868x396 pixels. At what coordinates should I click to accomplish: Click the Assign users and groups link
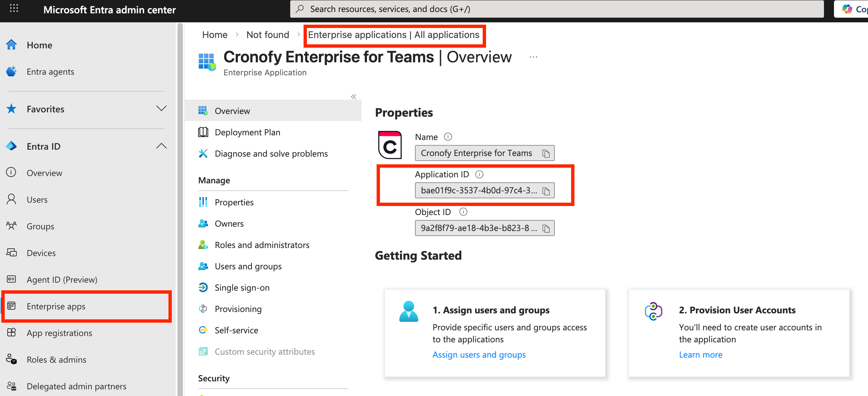click(x=478, y=354)
